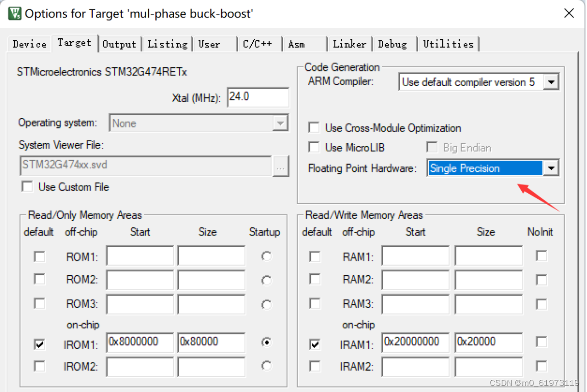Image resolution: width=587 pixels, height=392 pixels.
Task: Browse for System Viewer File with ... button
Action: (x=281, y=166)
